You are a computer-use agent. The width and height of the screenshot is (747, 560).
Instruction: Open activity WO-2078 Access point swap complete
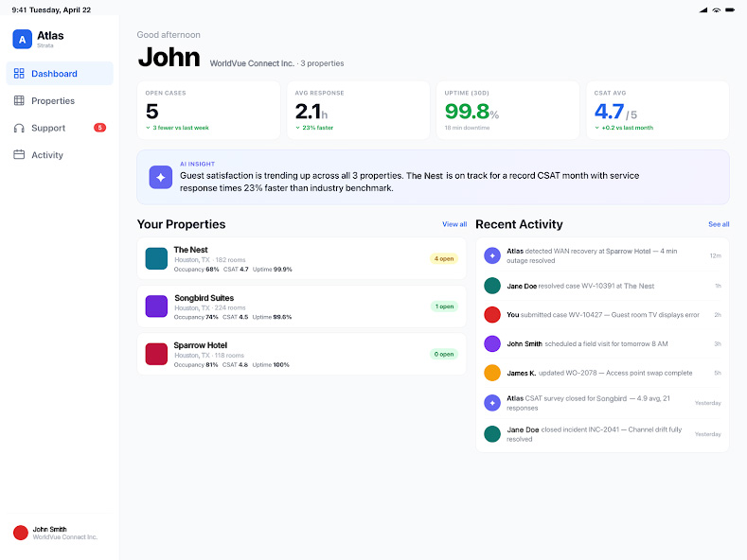pos(602,373)
